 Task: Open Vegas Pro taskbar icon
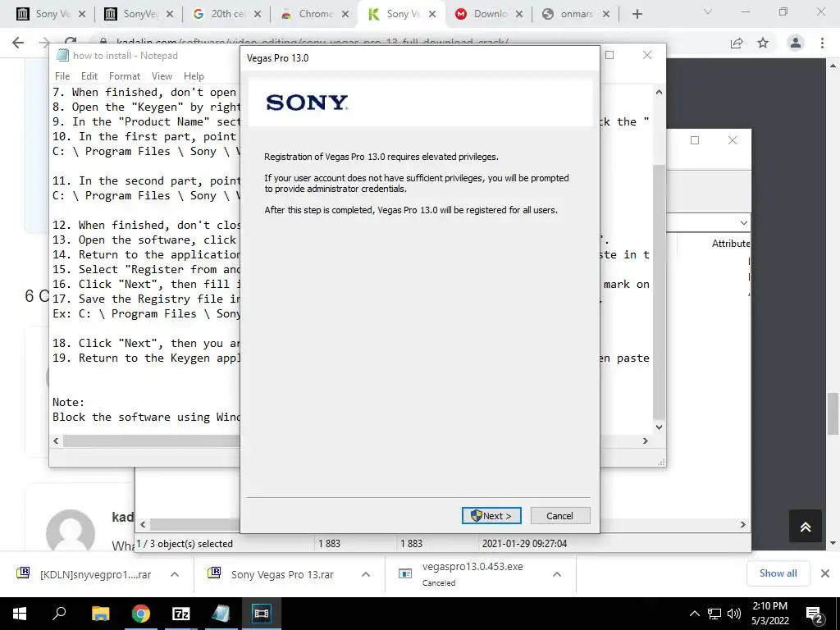(262, 614)
